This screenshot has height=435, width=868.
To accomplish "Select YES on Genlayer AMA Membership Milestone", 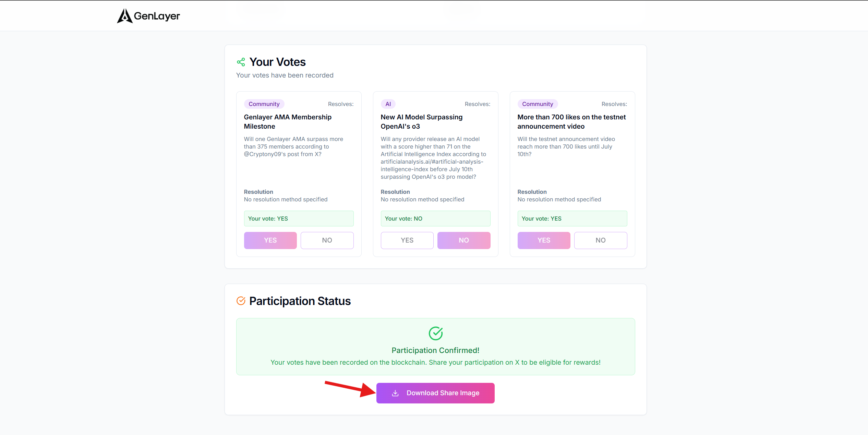I will [270, 240].
